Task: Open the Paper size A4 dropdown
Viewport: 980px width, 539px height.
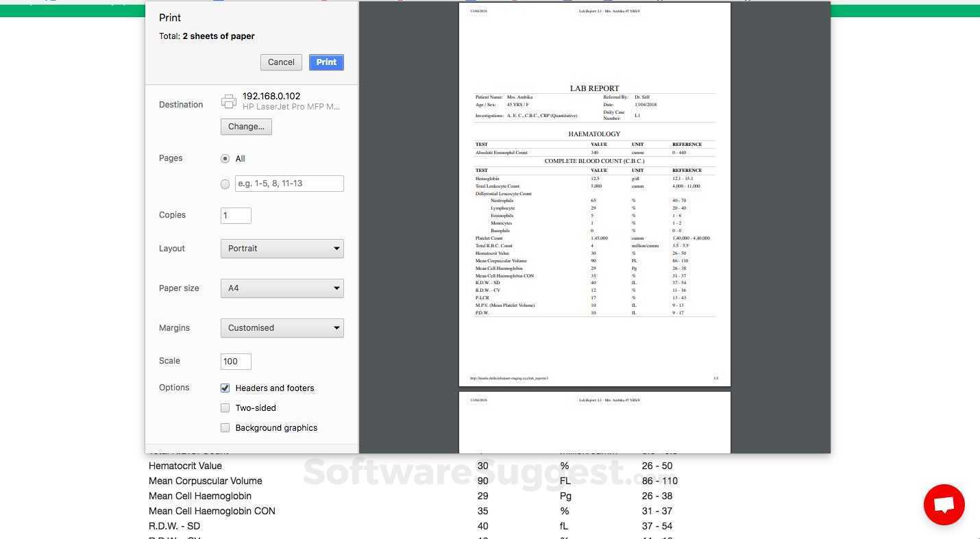Action: 282,288
